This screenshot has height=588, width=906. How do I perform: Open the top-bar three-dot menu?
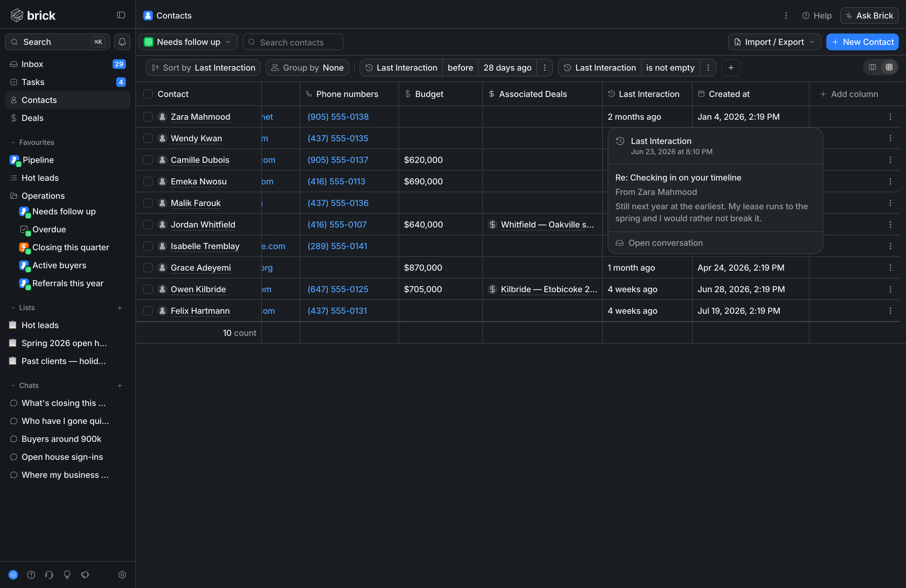(786, 16)
